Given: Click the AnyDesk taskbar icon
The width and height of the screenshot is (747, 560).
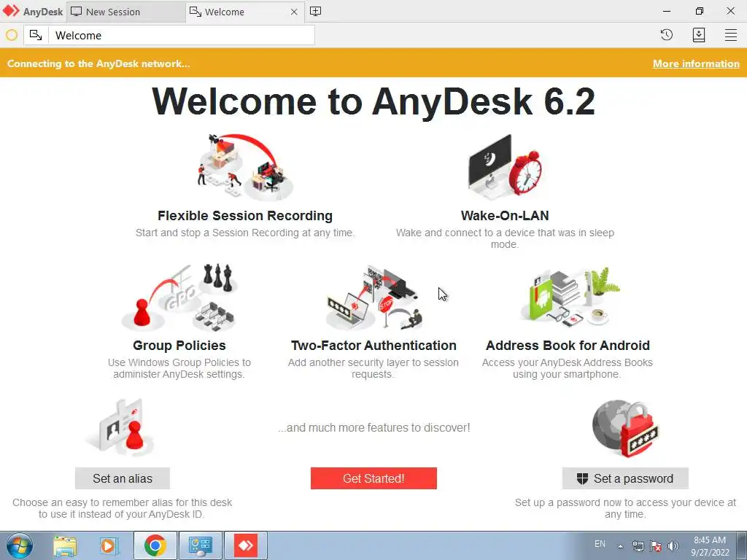Looking at the screenshot, I should (x=246, y=545).
